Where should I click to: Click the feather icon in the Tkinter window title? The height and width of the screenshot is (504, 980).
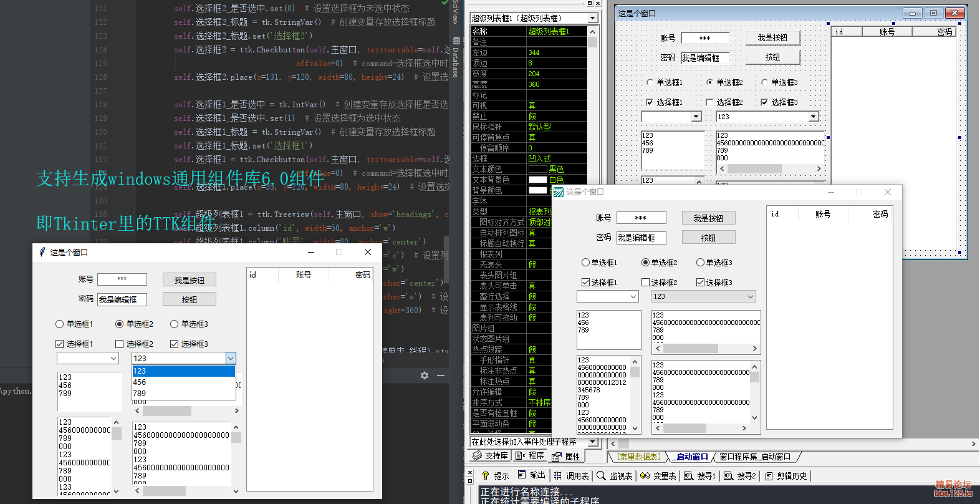coord(42,252)
